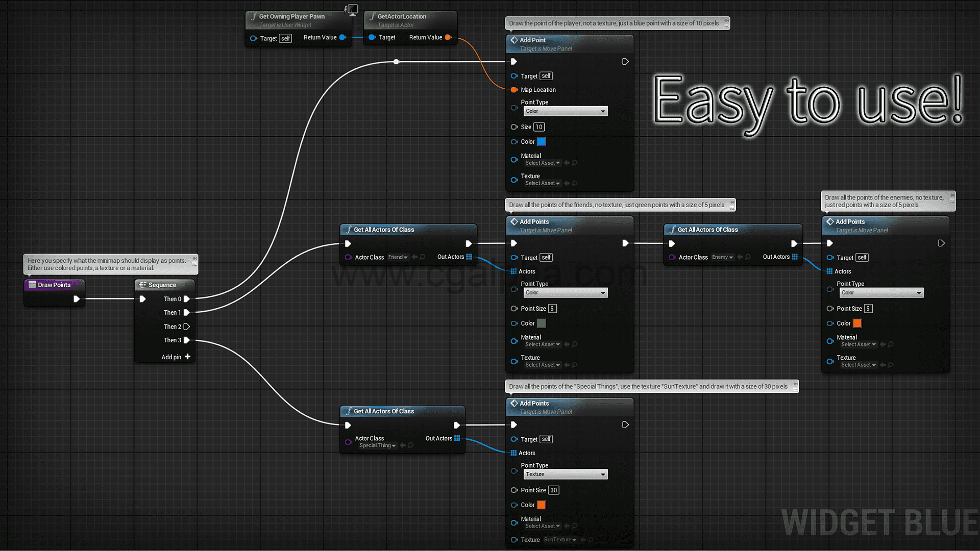Open the Actor Class dropdown showing Special Thing
This screenshot has height=551, width=980.
click(377, 445)
